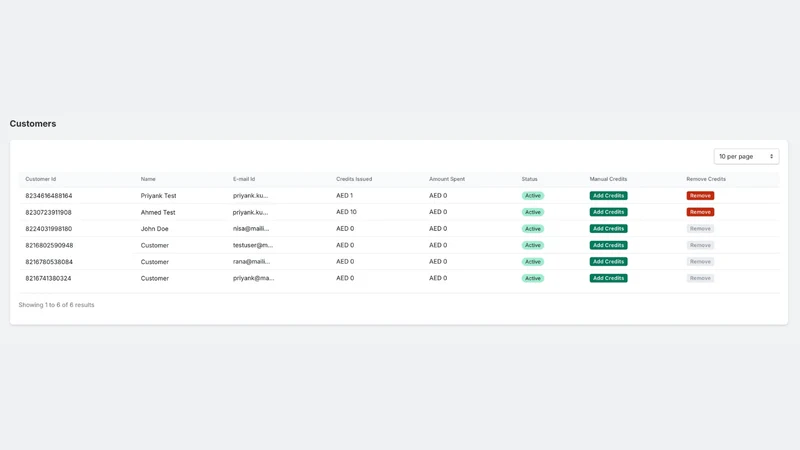800x450 pixels.
Task: Add Credits for customer 8216802590948
Action: [608, 245]
